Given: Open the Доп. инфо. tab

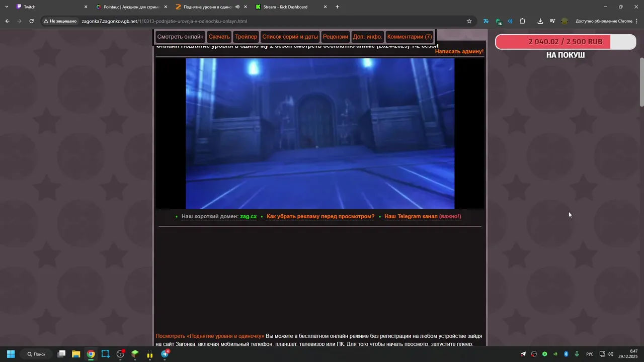Looking at the screenshot, I should click(x=367, y=37).
